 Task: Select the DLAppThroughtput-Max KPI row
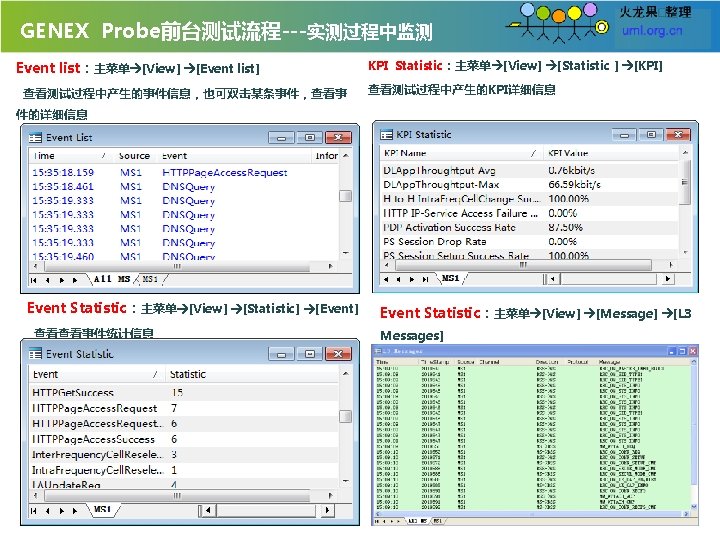529,185
